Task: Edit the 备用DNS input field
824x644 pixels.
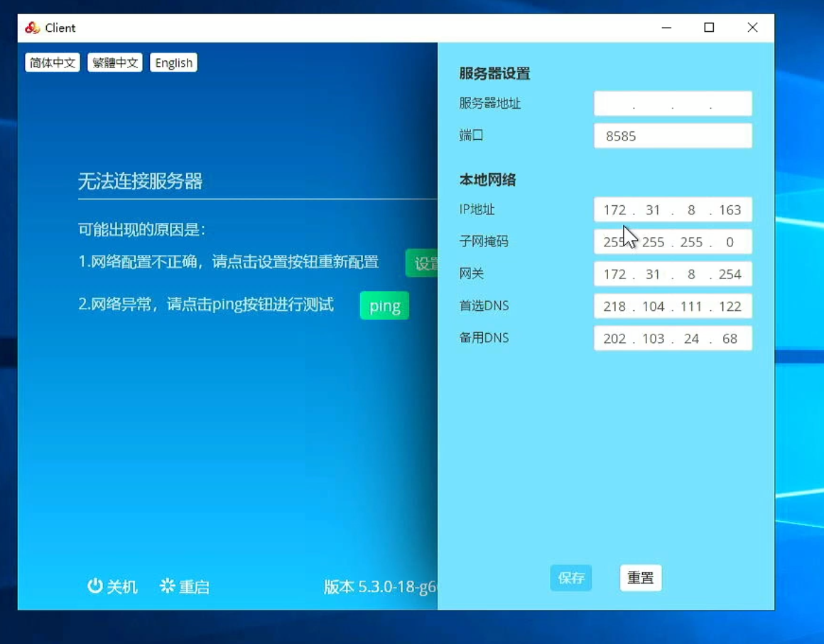Action: pos(673,339)
